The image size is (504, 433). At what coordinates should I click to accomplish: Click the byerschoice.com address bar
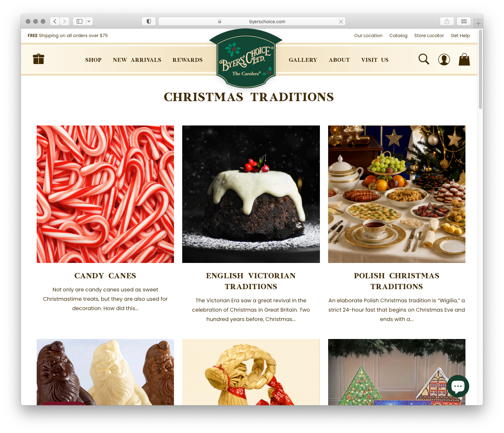(252, 21)
